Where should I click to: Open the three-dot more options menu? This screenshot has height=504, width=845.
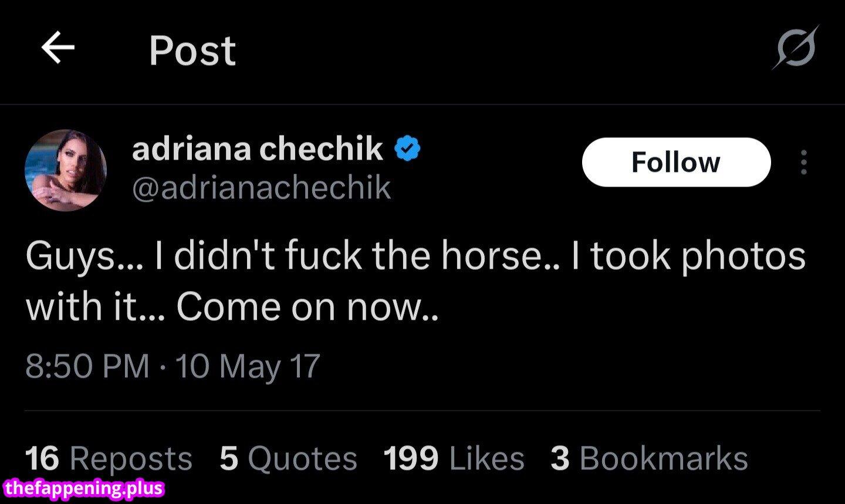click(x=803, y=163)
